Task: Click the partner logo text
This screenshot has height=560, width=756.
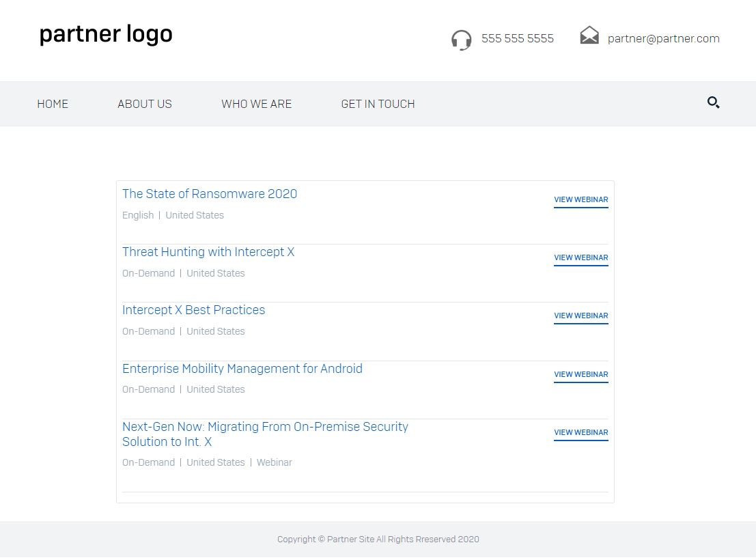Action: click(x=106, y=34)
